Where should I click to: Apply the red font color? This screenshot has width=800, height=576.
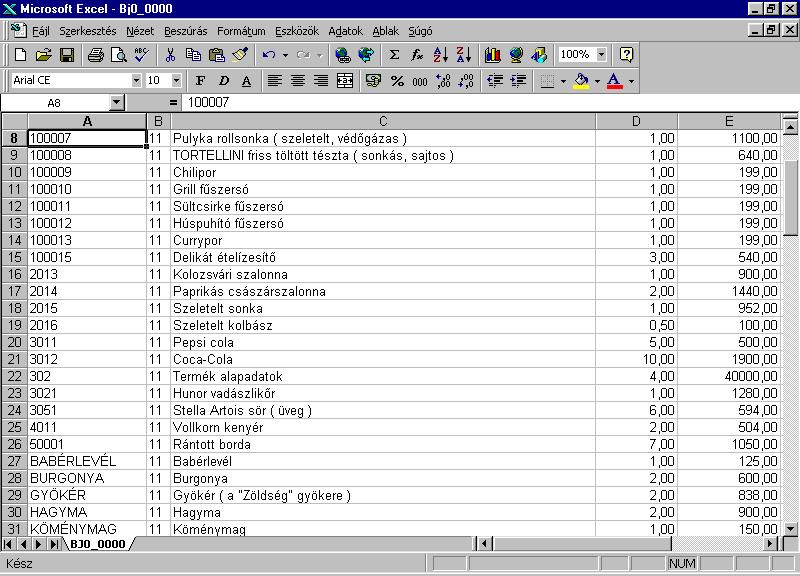click(615, 81)
